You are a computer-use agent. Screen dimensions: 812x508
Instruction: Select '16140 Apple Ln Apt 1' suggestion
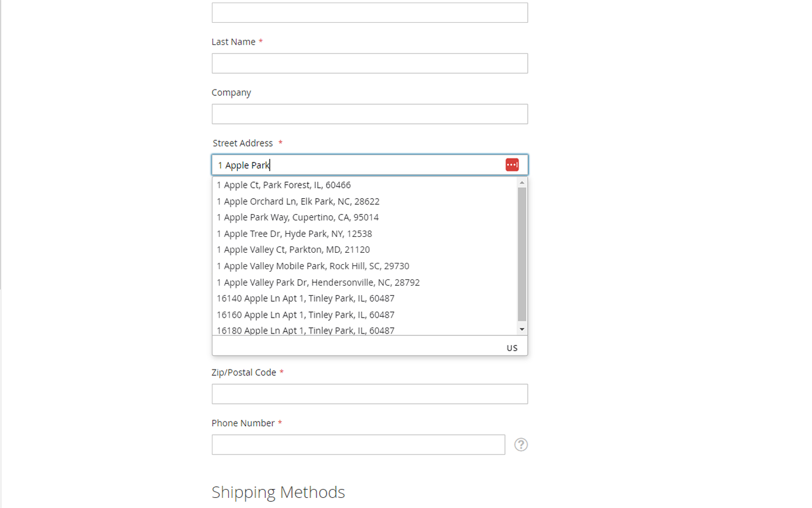pyautogui.click(x=304, y=298)
